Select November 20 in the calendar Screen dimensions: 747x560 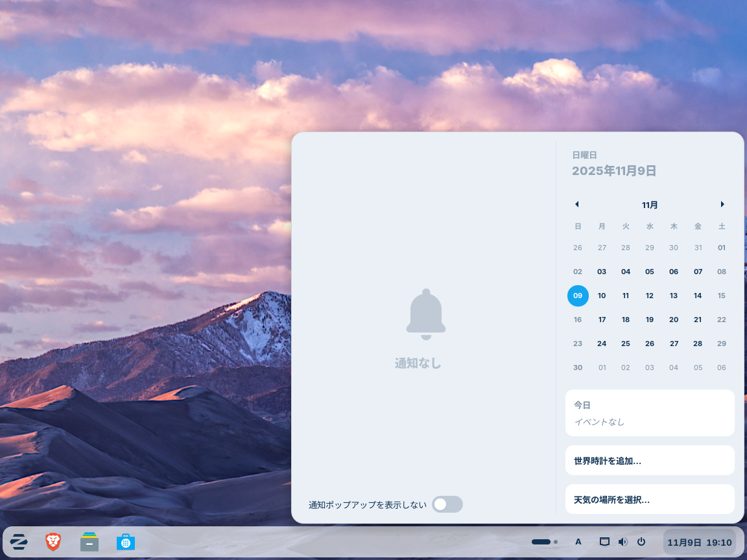pyautogui.click(x=674, y=320)
